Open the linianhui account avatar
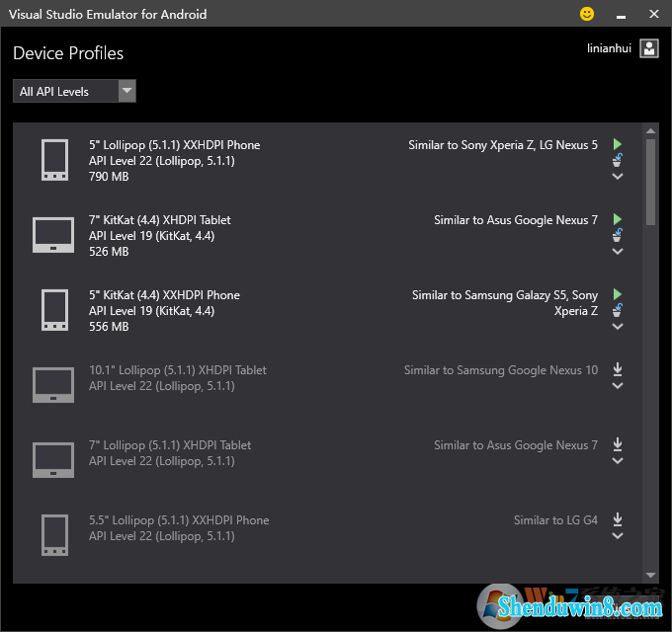This screenshot has width=672, height=632. [x=649, y=48]
